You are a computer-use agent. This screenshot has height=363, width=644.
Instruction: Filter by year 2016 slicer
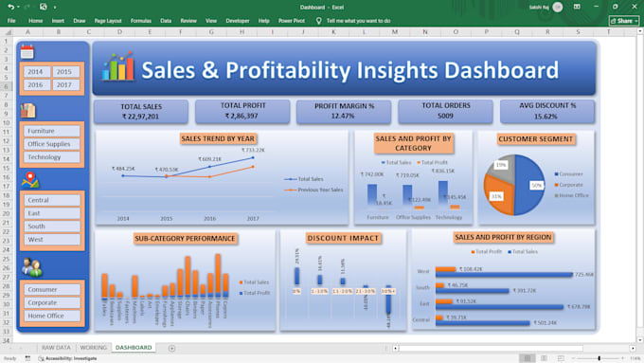coord(36,84)
